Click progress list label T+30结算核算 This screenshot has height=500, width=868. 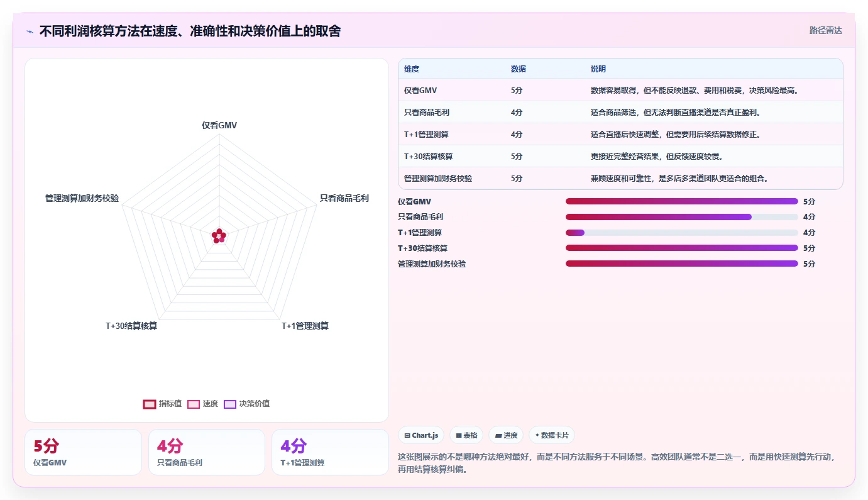(423, 248)
